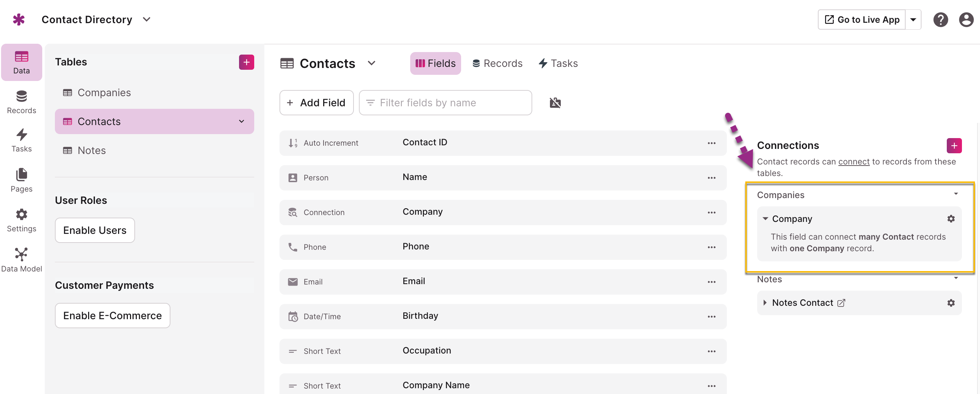Switch to the Records tab
The width and height of the screenshot is (980, 394).
click(x=497, y=64)
